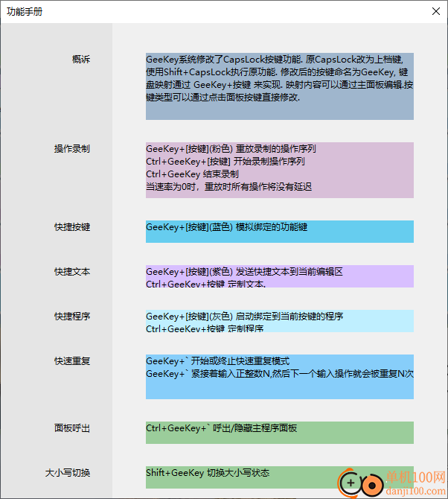Click line 'GeeKey+[按键](蓝色) 模拟绑定的功能键'

click(226, 227)
